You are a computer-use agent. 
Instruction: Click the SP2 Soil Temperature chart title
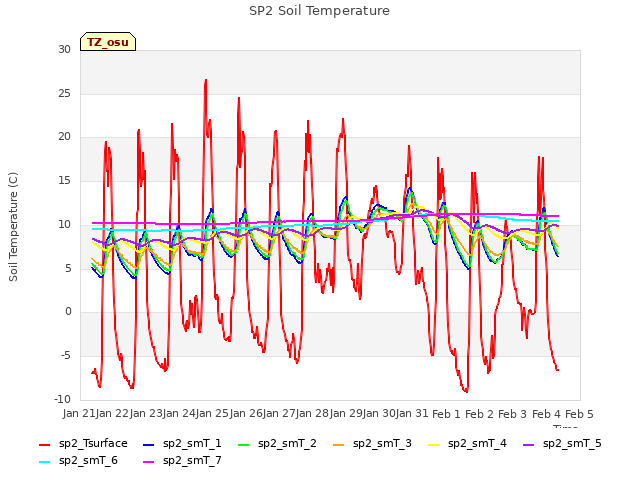[319, 11]
